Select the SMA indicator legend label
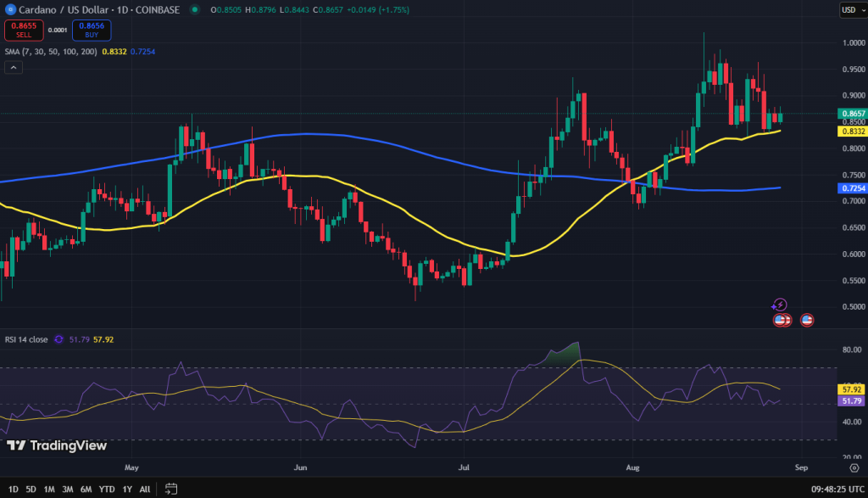Image resolution: width=868 pixels, height=498 pixels. [x=51, y=52]
